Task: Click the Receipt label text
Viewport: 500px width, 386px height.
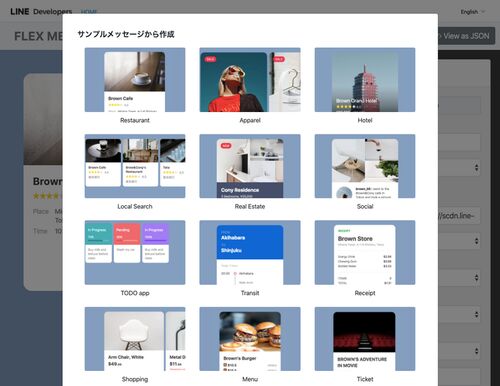Action: click(365, 293)
